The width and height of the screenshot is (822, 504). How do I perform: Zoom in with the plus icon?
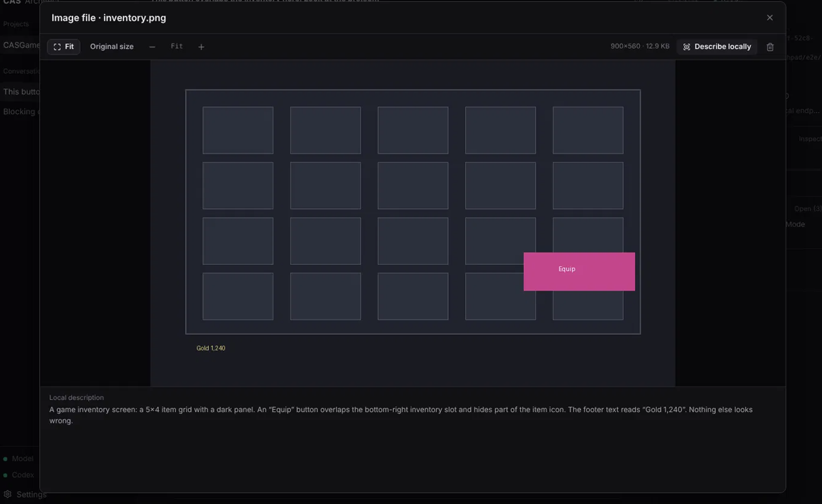click(x=201, y=47)
